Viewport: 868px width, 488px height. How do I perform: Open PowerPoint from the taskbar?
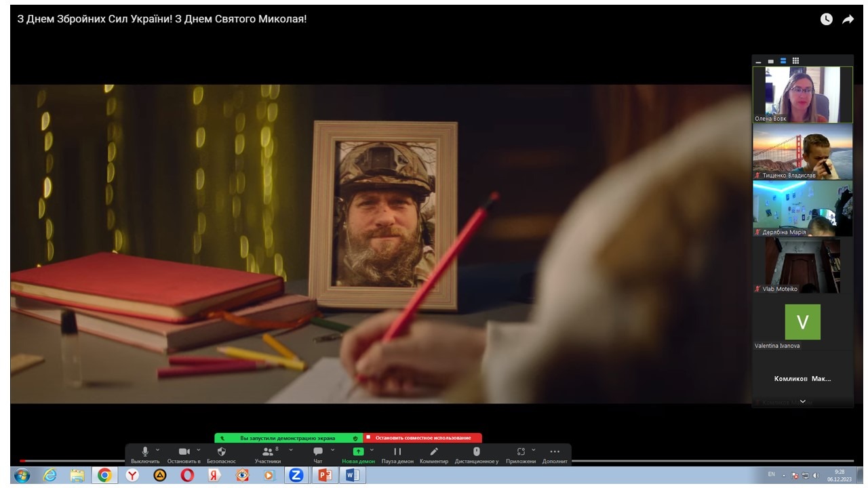pyautogui.click(x=325, y=475)
